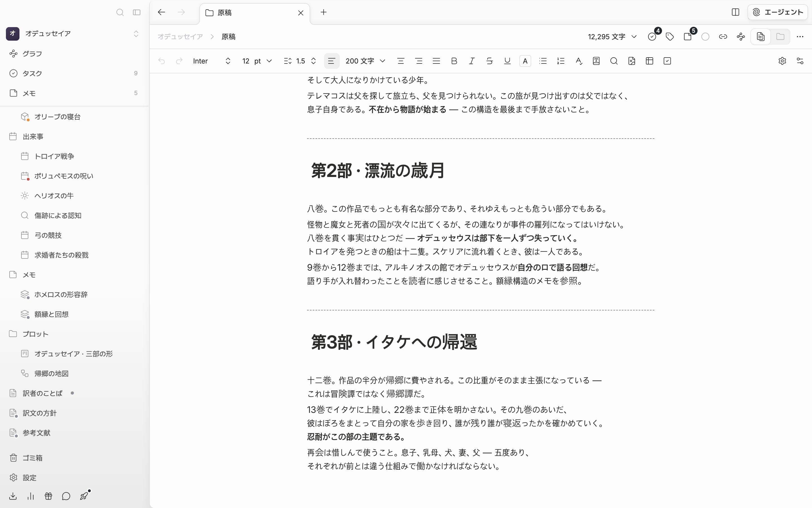Viewport: 812px width, 508px height.
Task: Insert an image file
Action: pyautogui.click(x=632, y=61)
